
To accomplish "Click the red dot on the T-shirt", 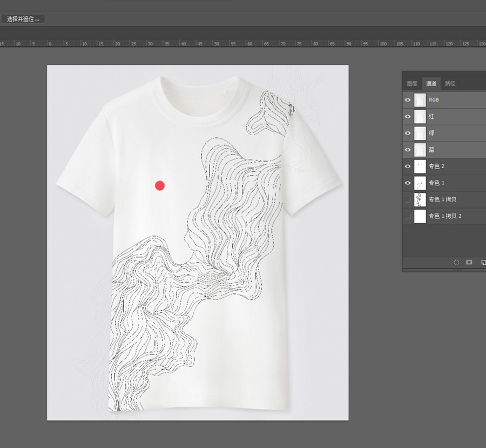I will [x=160, y=185].
